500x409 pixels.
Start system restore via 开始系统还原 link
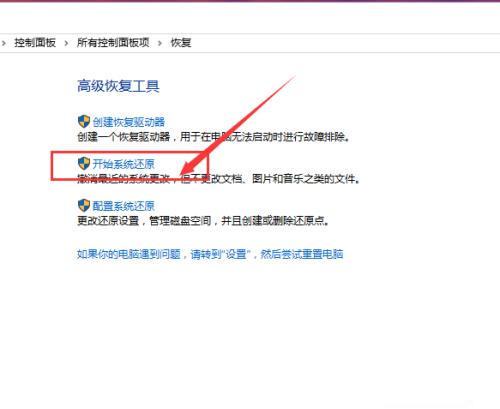(124, 164)
